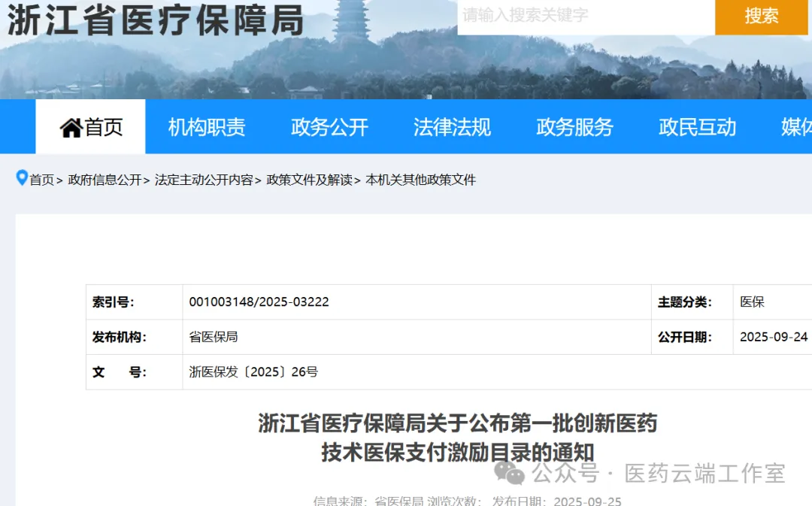This screenshot has height=506, width=812.
Task: Click the blue location pin breadcrumb icon
Action: pyautogui.click(x=22, y=178)
